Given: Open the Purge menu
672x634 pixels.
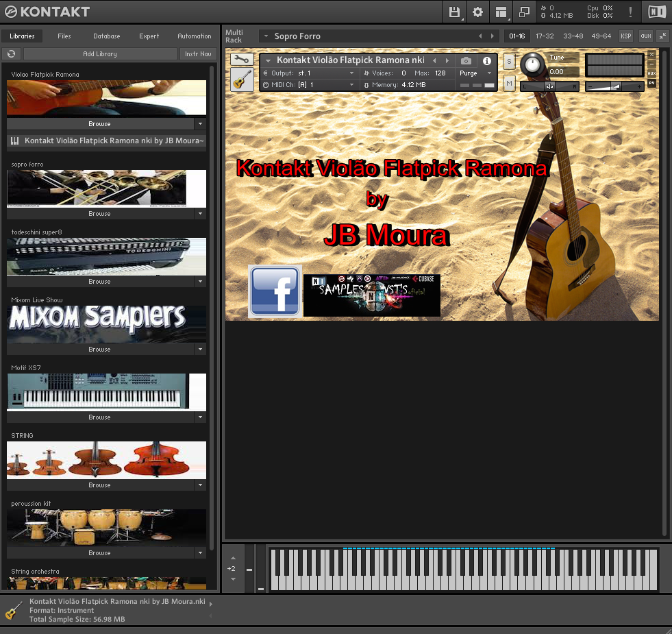Looking at the screenshot, I should click(x=475, y=73).
